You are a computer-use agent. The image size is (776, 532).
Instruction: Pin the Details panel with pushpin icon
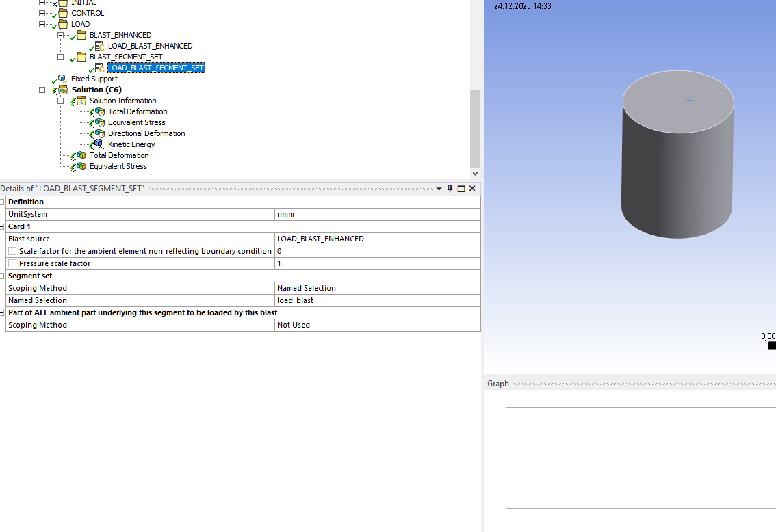point(450,189)
